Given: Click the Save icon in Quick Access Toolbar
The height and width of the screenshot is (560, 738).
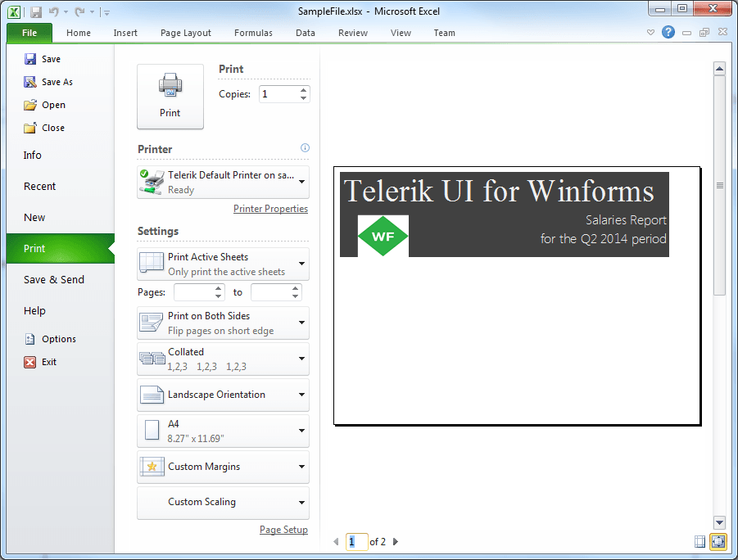Looking at the screenshot, I should (x=36, y=12).
